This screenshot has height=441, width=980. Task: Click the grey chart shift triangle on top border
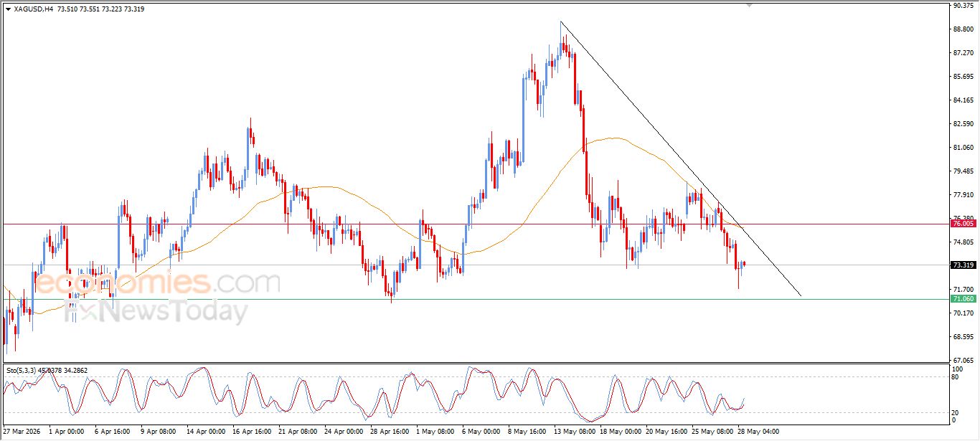pos(749,5)
